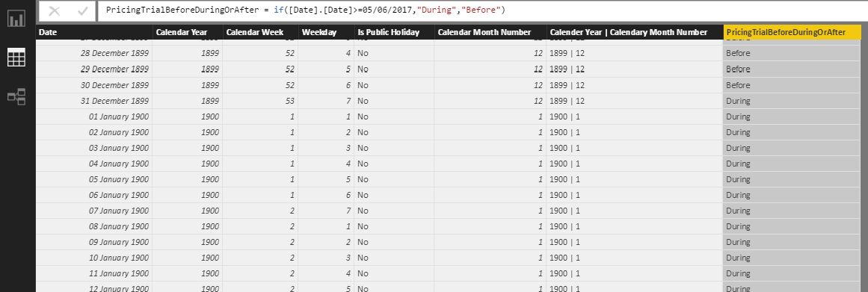Select the PricingTrialBeforeDuringOrAfter column header
Viewport: 868px width, 292px height.
[792, 32]
